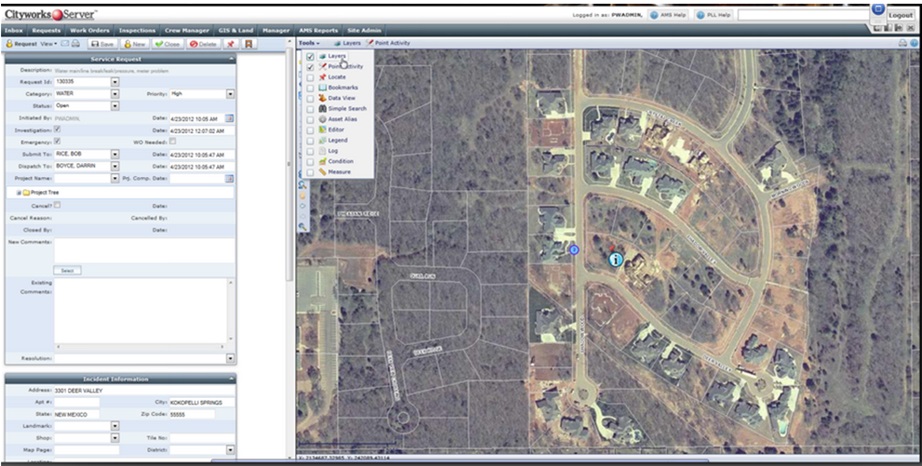Open the Work Orders menu
The height and width of the screenshot is (466, 922).
pos(90,31)
